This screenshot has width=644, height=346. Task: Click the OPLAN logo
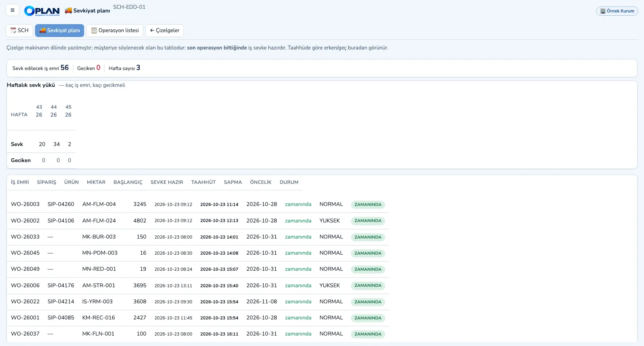[42, 11]
